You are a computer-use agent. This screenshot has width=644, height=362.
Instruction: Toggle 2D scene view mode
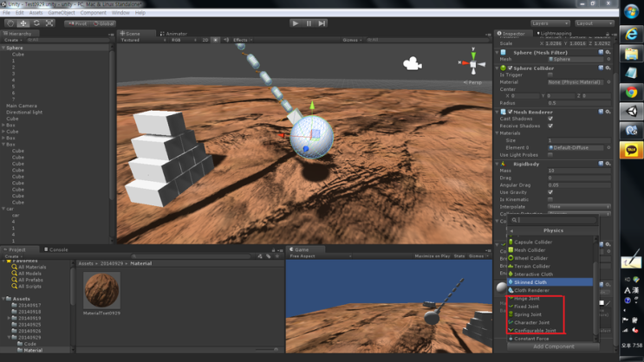205,40
